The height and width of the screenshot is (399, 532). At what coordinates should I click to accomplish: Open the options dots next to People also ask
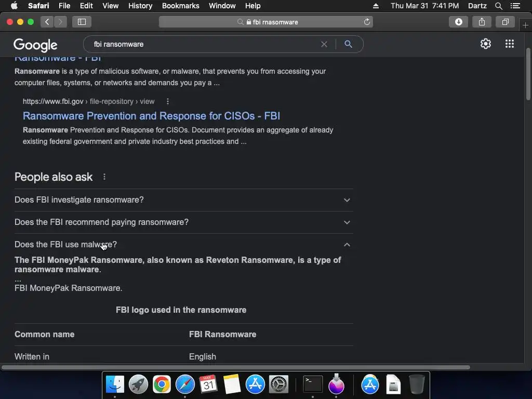point(104,177)
